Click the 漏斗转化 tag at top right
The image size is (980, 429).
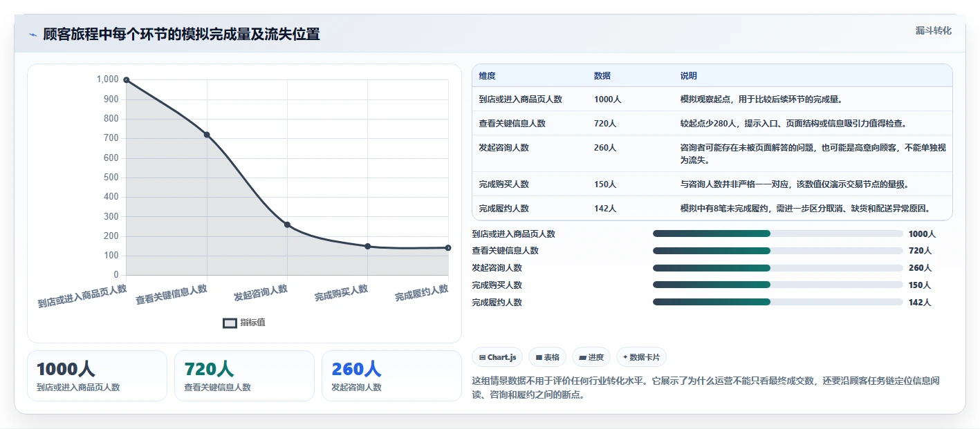click(933, 30)
